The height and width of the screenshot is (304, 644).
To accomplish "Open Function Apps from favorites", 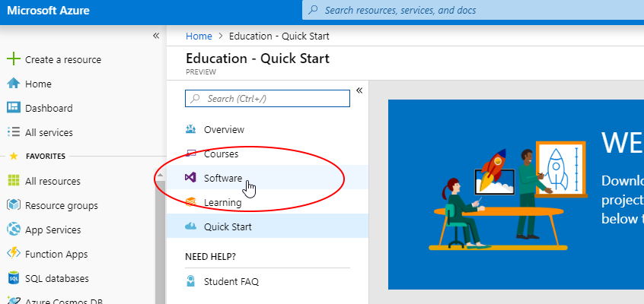I will [56, 254].
